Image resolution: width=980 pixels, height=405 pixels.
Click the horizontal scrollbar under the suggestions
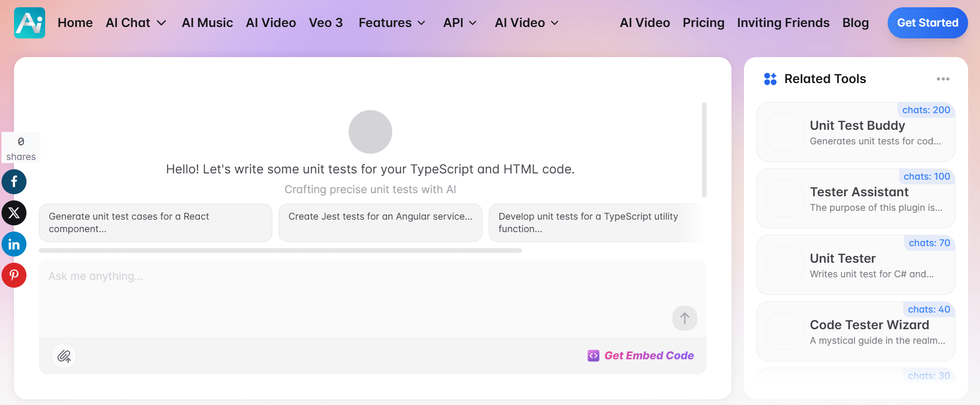(x=280, y=250)
